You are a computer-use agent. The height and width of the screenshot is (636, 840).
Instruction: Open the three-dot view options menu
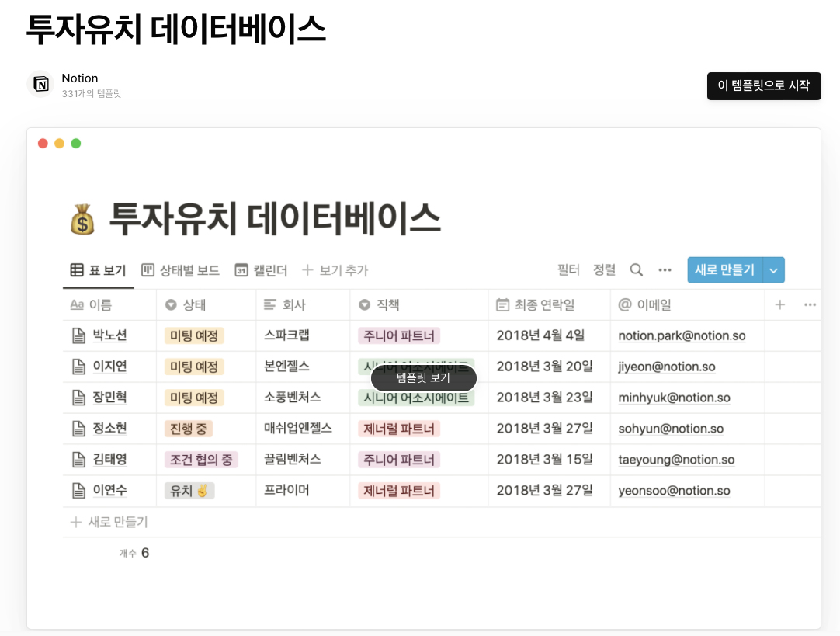(665, 270)
